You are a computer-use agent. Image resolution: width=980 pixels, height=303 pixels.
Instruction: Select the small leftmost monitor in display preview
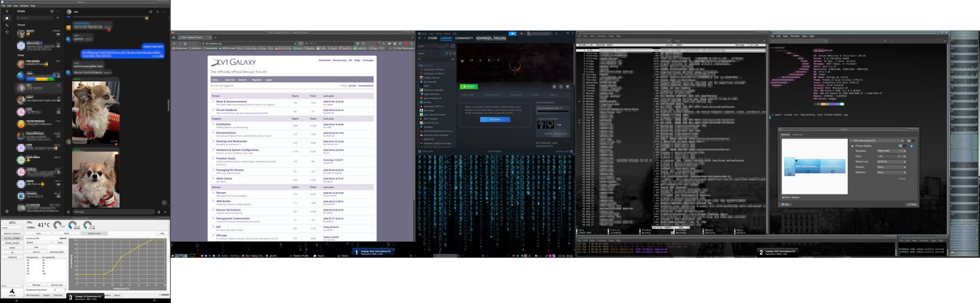click(x=789, y=167)
